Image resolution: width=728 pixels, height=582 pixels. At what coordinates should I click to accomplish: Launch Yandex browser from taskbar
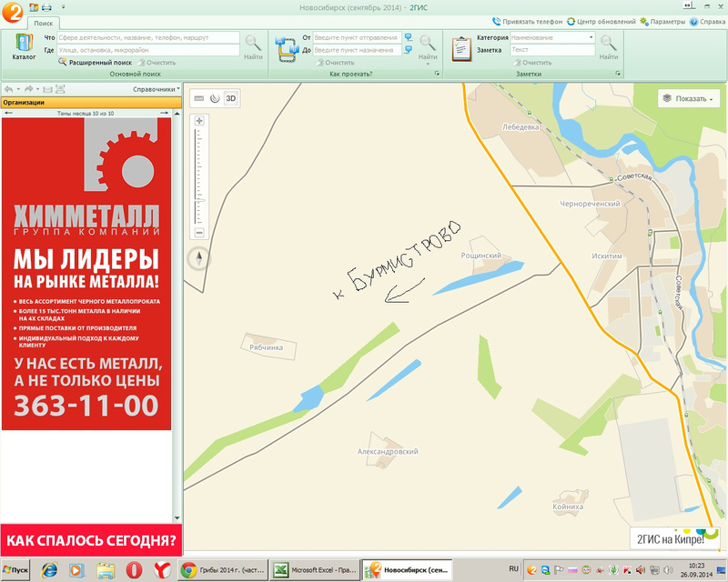click(162, 570)
